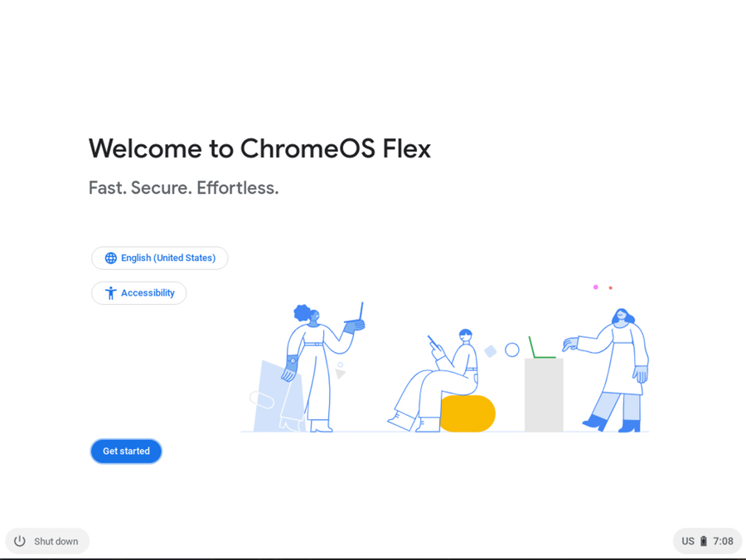The image size is (746, 560).
Task: Click the Fast. Secure. Effortless. subtitle
Action: click(183, 188)
